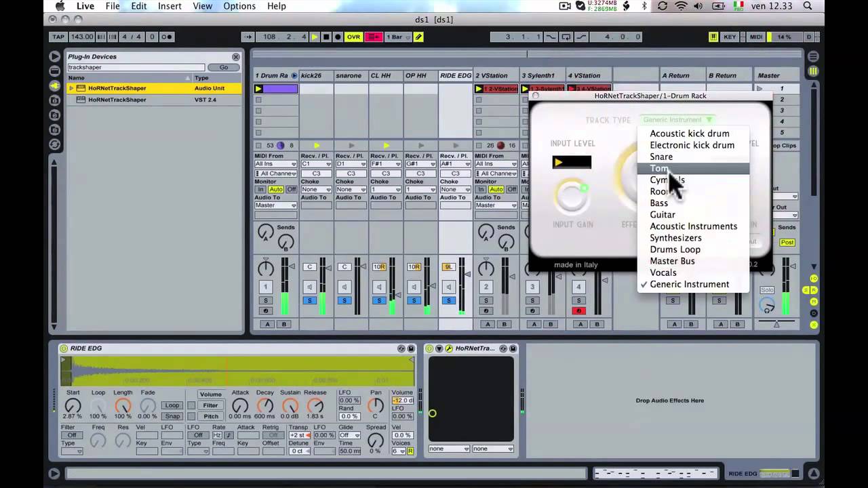Enable the MIDI map mode switch
This screenshot has width=868, height=488.
pos(756,37)
